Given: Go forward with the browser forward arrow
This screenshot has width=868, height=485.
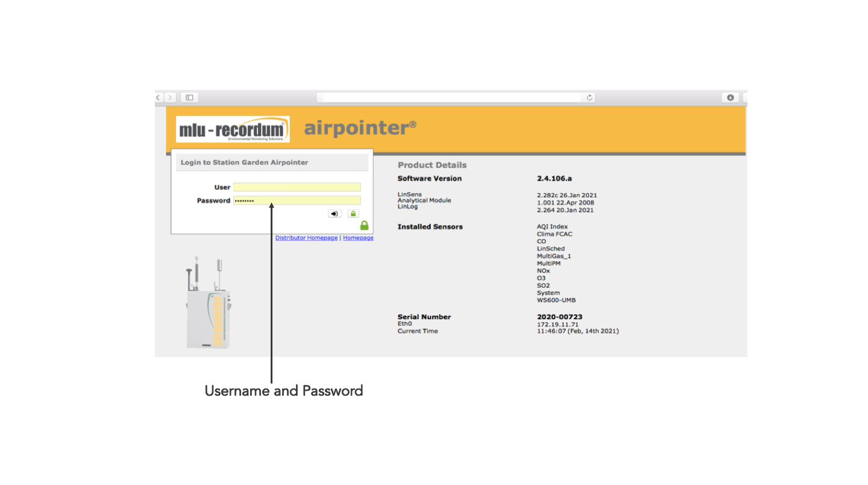Looking at the screenshot, I should pos(171,98).
